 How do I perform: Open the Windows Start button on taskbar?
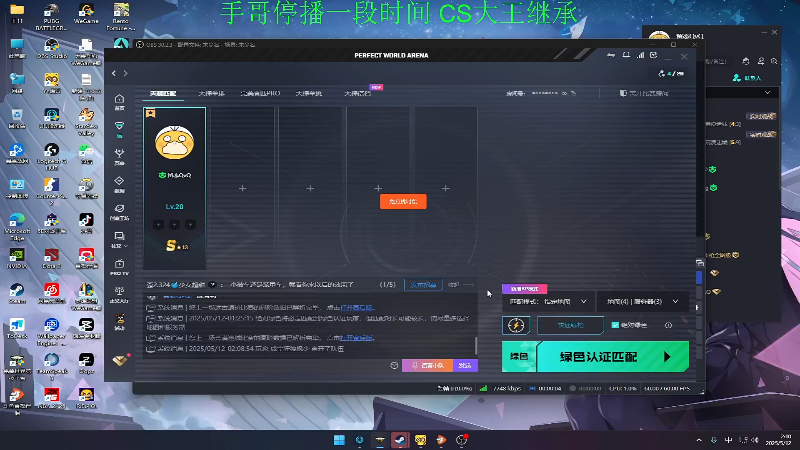(x=339, y=440)
